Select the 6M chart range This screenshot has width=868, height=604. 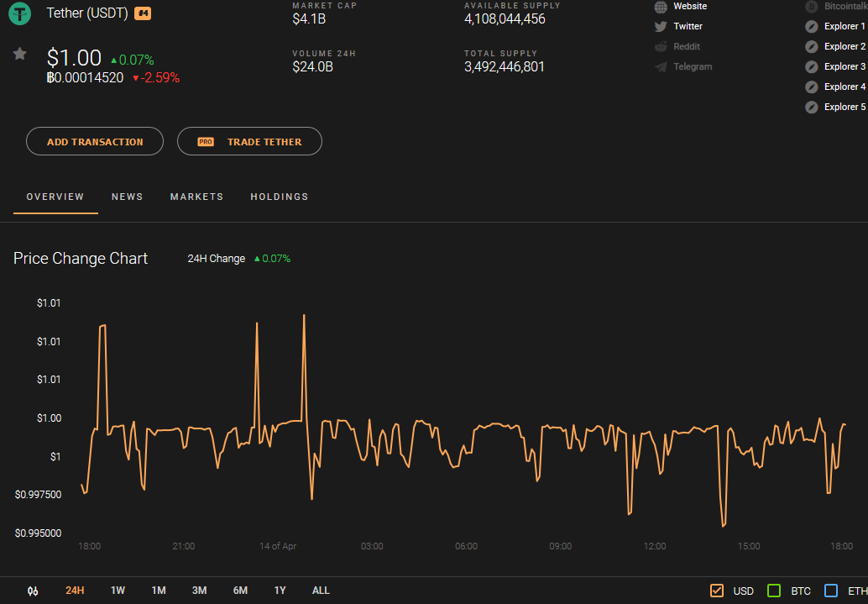240,591
